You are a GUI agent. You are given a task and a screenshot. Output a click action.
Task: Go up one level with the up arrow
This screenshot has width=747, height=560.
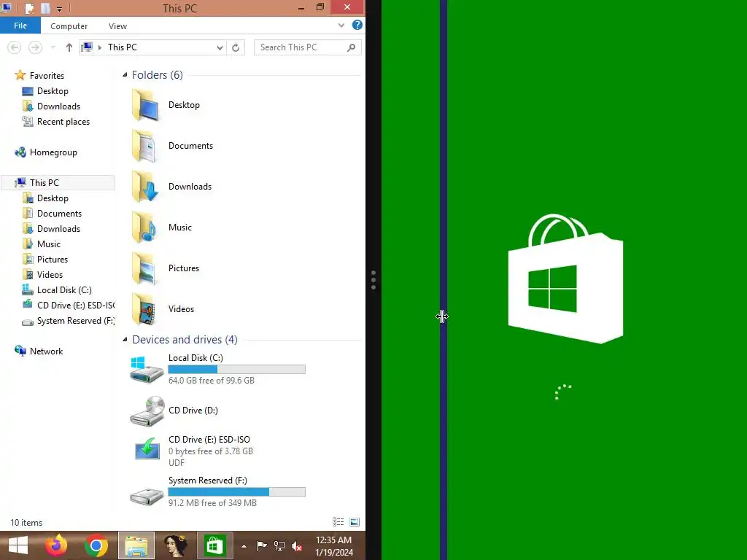(x=69, y=47)
